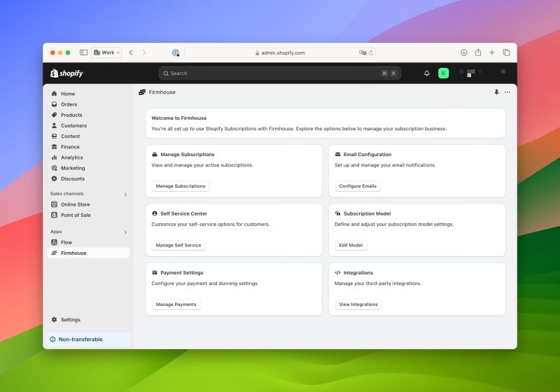Open the Flow app
The image size is (560, 392).
tap(88, 242)
